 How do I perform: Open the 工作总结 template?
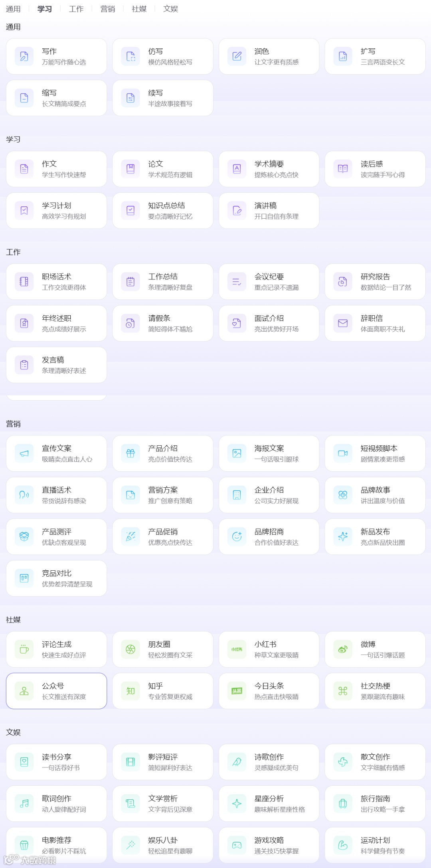click(x=163, y=282)
